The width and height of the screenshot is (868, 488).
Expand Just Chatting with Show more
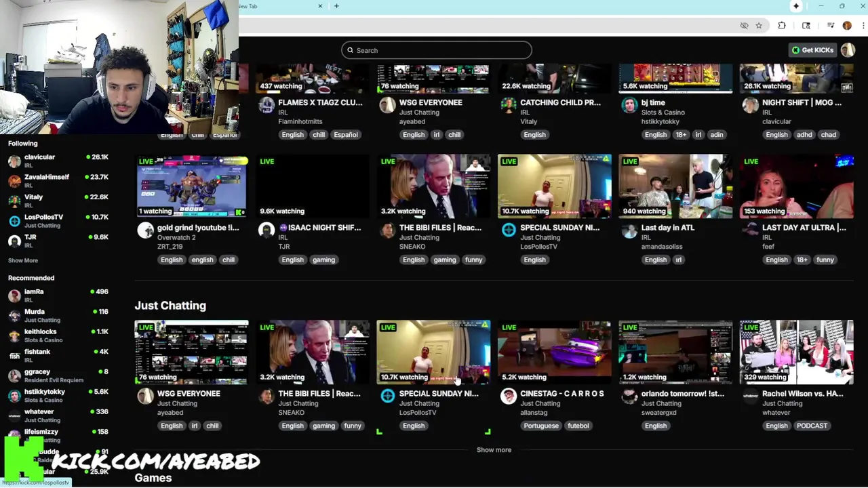494,449
